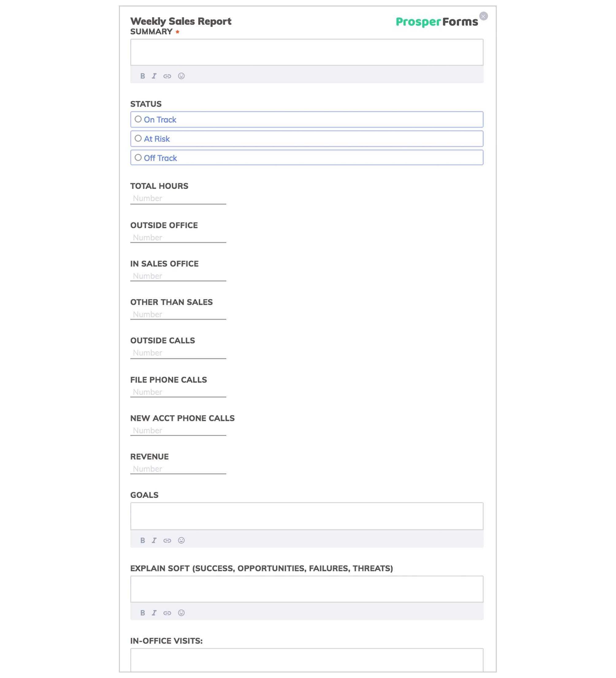Click the OUTSIDE CALLS number input field

point(178,352)
